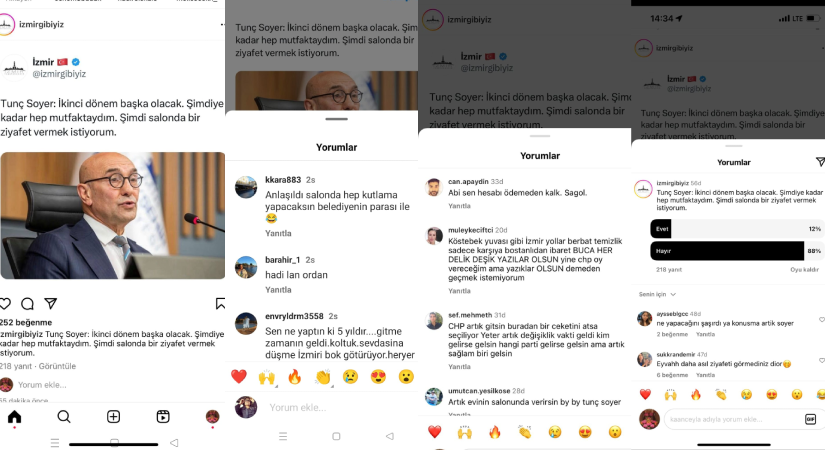Share post with the paper plane icon
Image resolution: width=825 pixels, height=450 pixels.
tap(51, 303)
